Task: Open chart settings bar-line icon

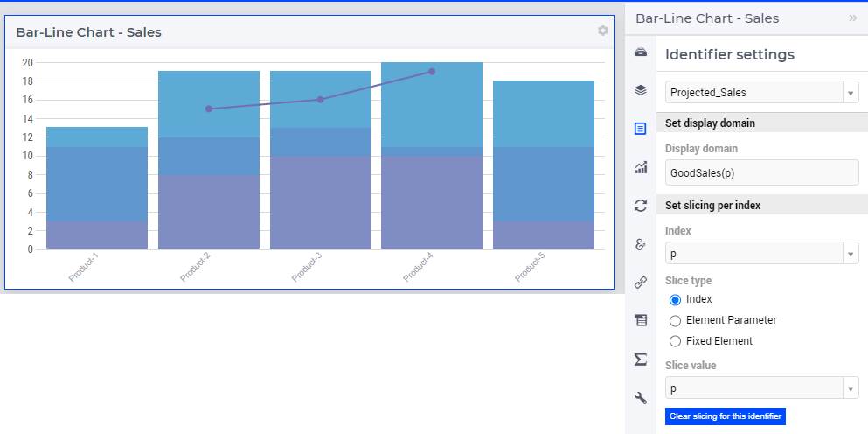Action: 641,167
